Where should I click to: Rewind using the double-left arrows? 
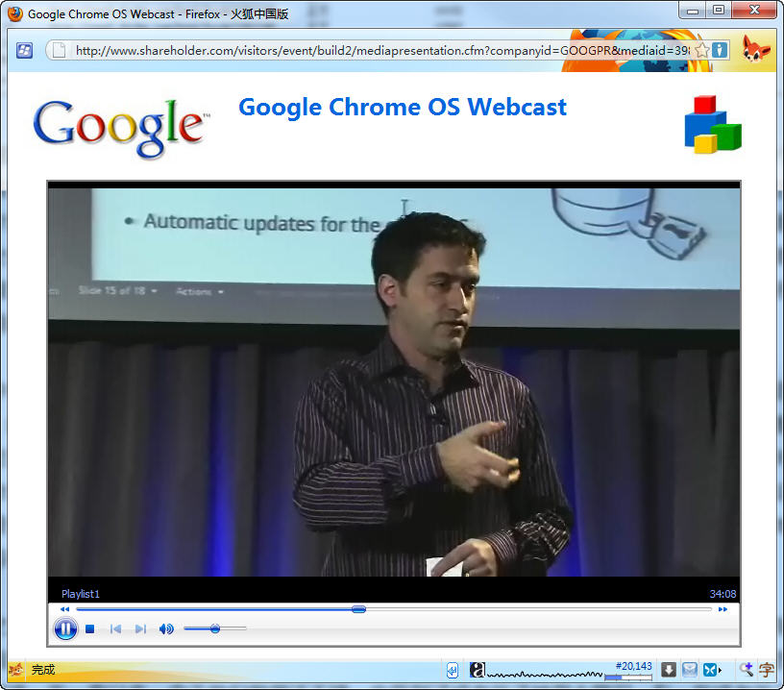[x=64, y=609]
